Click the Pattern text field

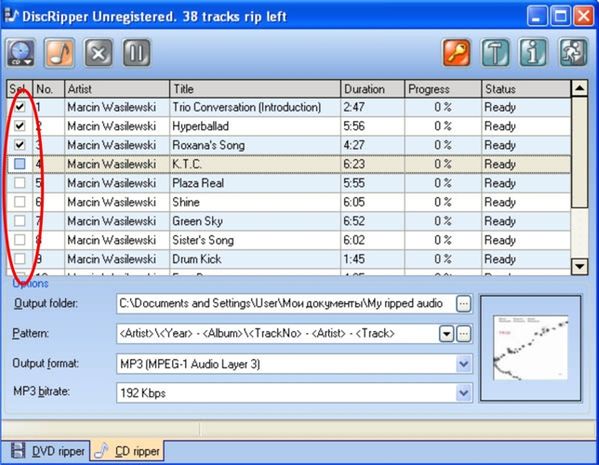278,334
